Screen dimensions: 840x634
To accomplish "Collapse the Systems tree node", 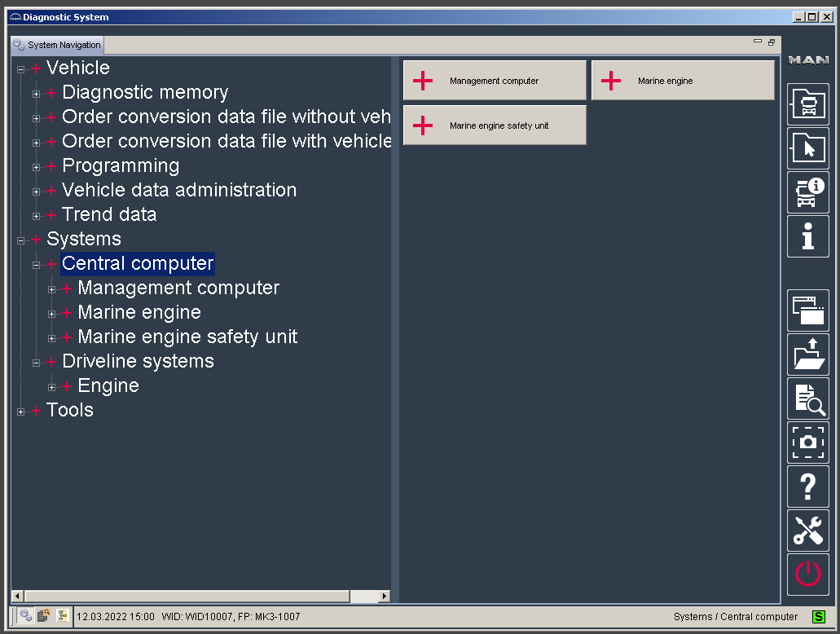I will click(20, 240).
